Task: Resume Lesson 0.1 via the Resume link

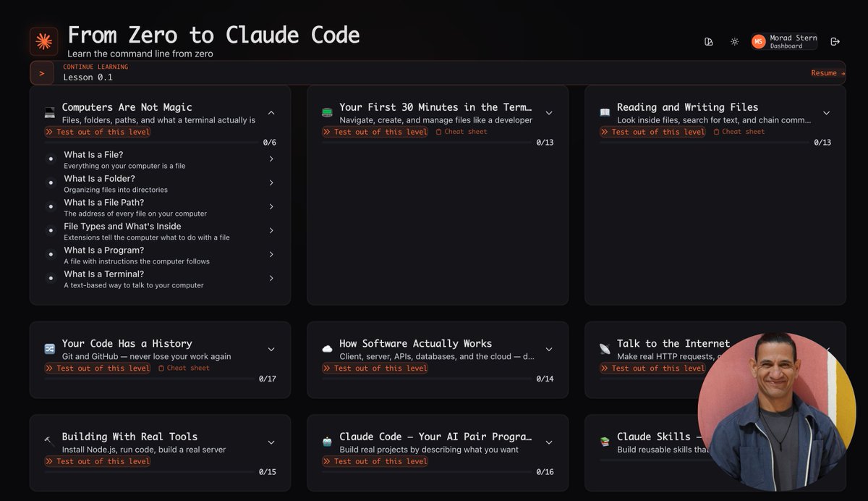Action: pos(827,73)
